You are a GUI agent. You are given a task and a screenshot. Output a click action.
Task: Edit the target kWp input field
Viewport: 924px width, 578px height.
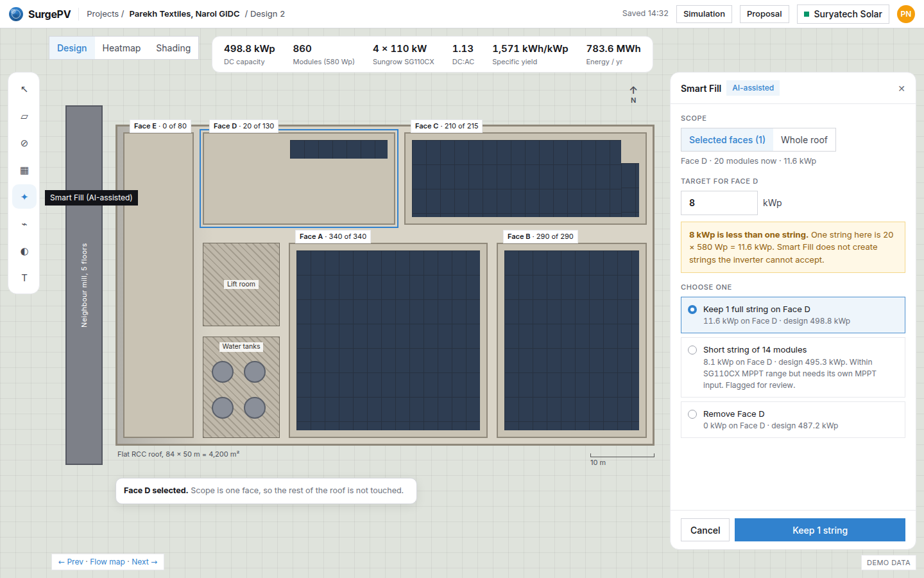point(719,203)
